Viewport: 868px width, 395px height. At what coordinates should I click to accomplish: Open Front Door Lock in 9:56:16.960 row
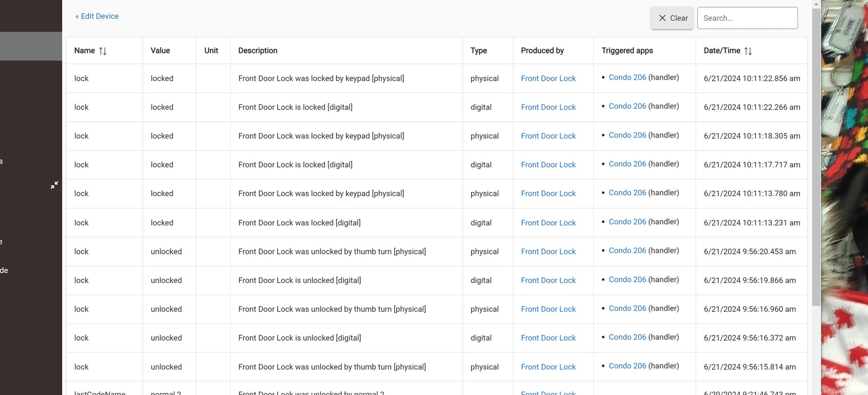(x=548, y=309)
